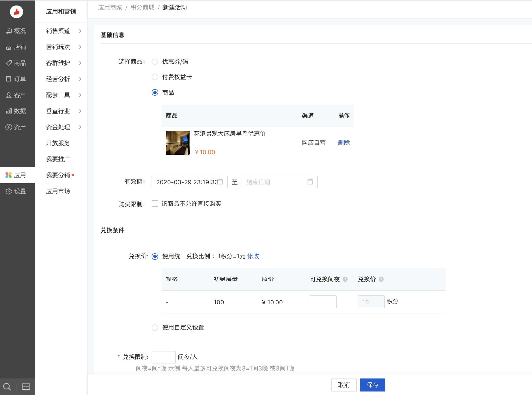Select the 付费权益卡 radio option

click(x=155, y=77)
